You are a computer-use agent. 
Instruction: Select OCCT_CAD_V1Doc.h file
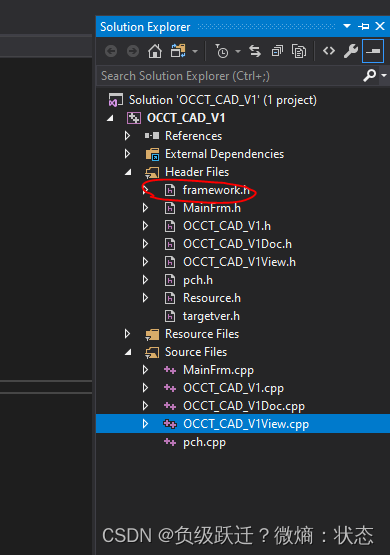tap(237, 244)
